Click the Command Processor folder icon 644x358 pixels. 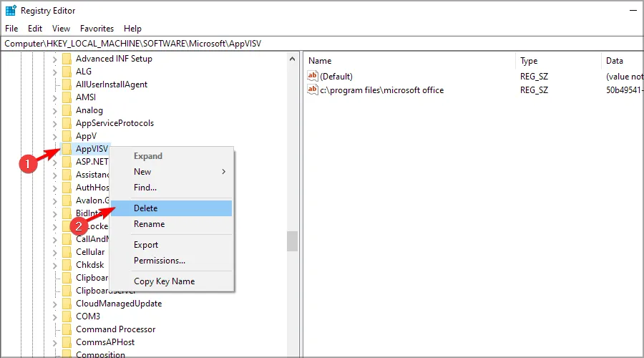(67, 329)
